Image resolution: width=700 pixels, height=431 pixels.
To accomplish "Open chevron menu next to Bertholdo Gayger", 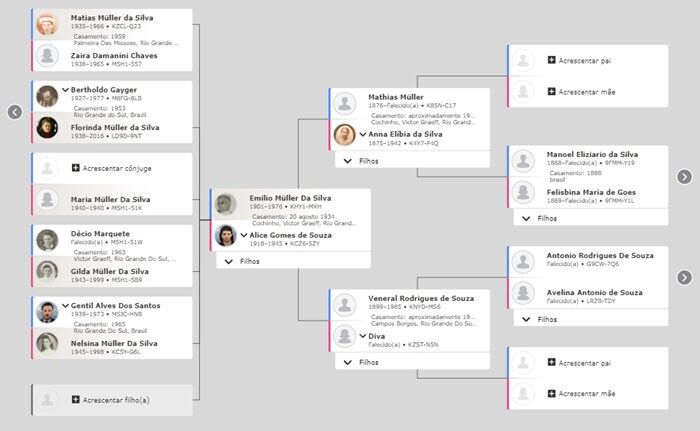I will [65, 91].
